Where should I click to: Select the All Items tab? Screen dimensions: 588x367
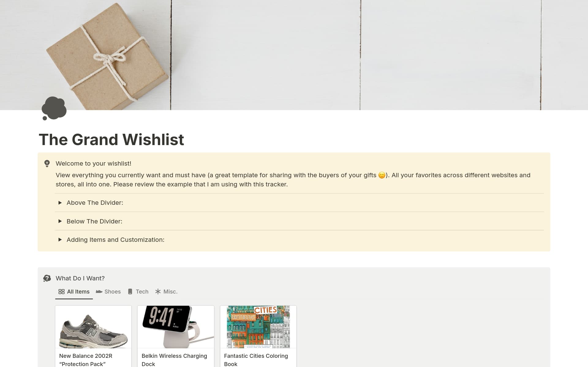point(74,292)
